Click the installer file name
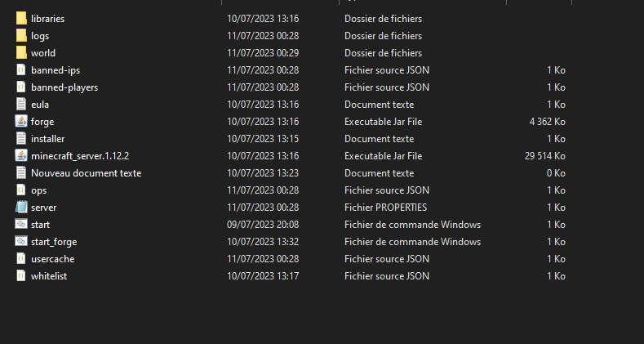Screen dimensions: 644x344 pos(47,138)
